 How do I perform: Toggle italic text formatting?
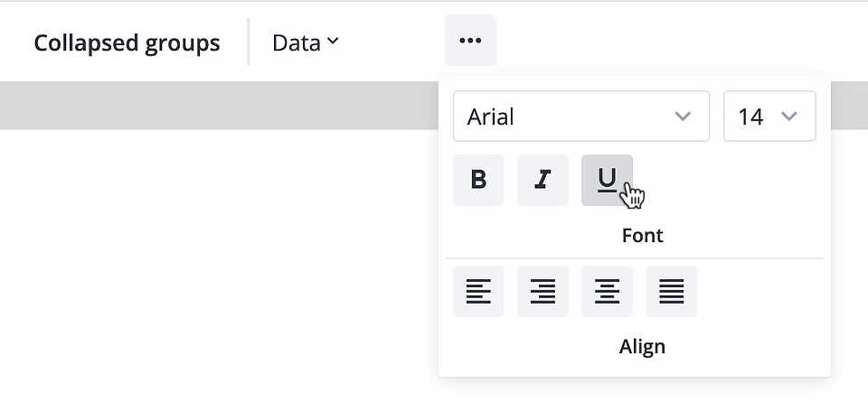pyautogui.click(x=542, y=181)
